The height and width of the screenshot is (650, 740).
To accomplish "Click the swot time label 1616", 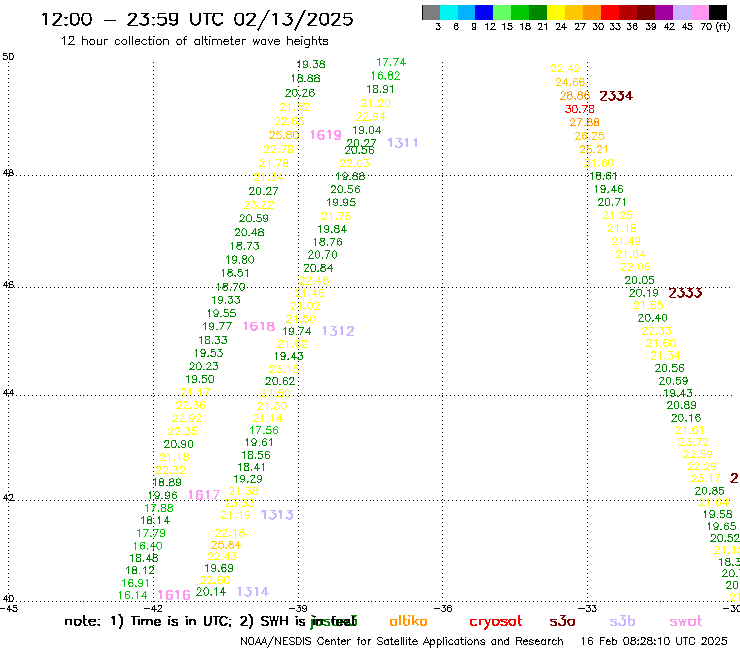I will click(174, 595).
